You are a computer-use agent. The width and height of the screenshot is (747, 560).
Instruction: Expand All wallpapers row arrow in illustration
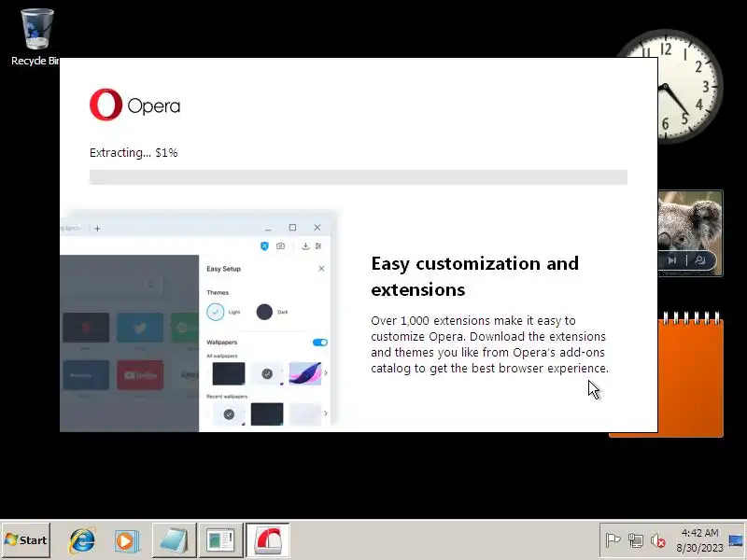pyautogui.click(x=325, y=372)
